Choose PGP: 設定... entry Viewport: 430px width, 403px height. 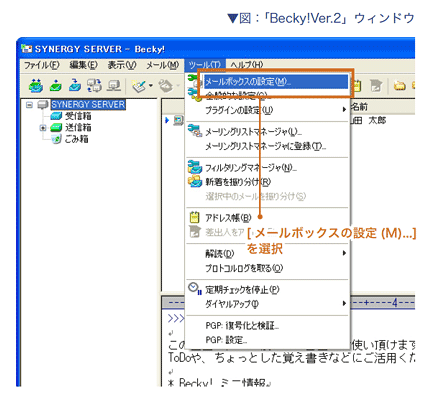[x=268, y=340]
